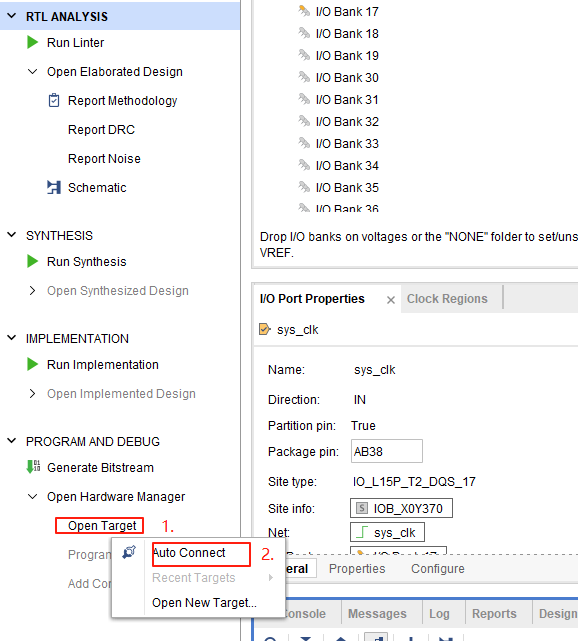Open Report DRC
Viewport: 578px width, 641px height.
(x=101, y=130)
